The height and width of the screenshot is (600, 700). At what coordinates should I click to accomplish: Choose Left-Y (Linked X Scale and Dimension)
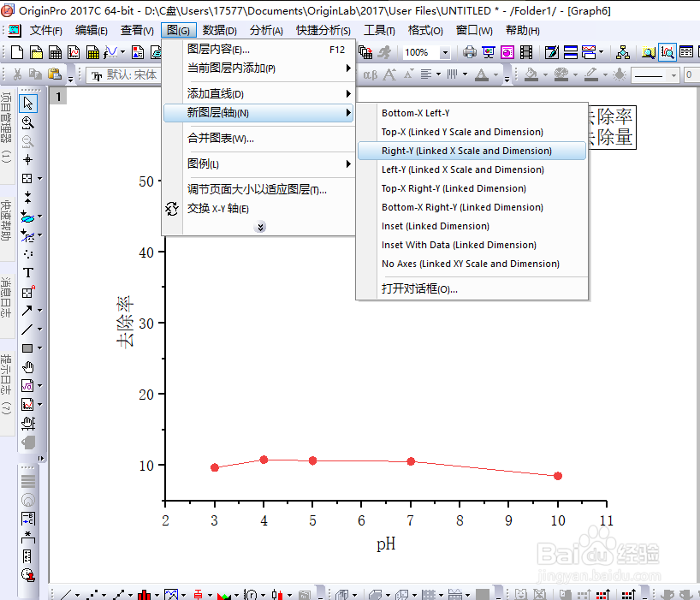pyautogui.click(x=472, y=169)
